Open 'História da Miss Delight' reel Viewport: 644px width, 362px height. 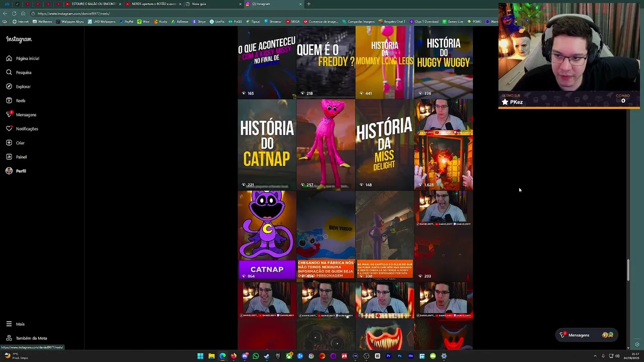(x=384, y=144)
